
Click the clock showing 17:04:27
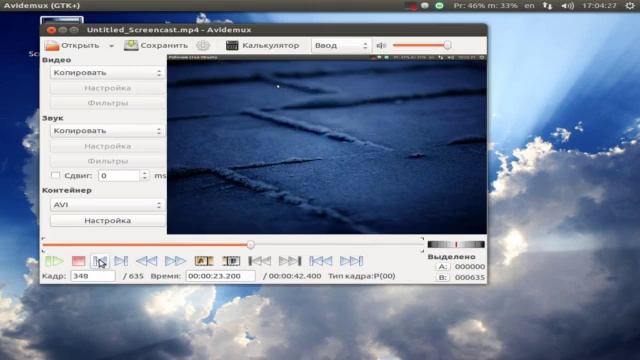(x=599, y=5)
